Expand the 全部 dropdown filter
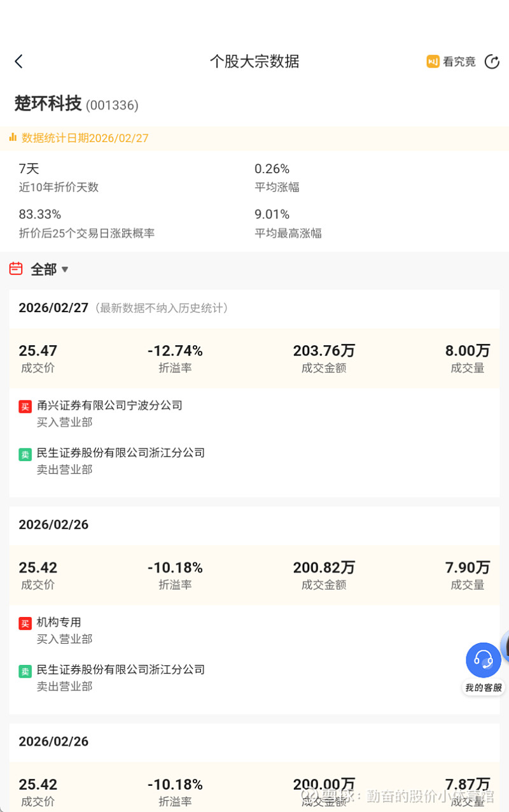509x812 pixels. 43,269
